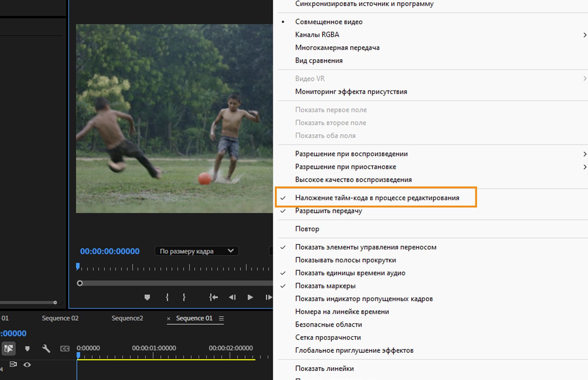Click the left panel zoom slider handle
The height and width of the screenshot is (380, 588).
coord(55,303)
